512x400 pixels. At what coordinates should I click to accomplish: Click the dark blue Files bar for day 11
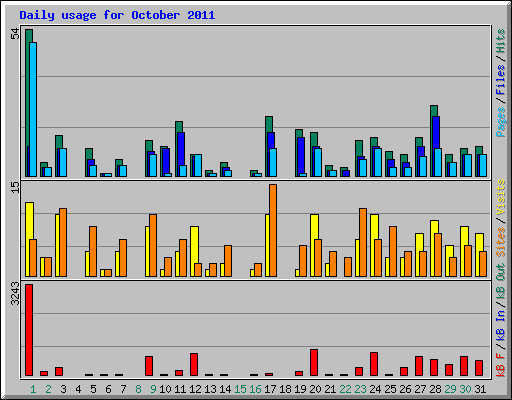point(181,149)
